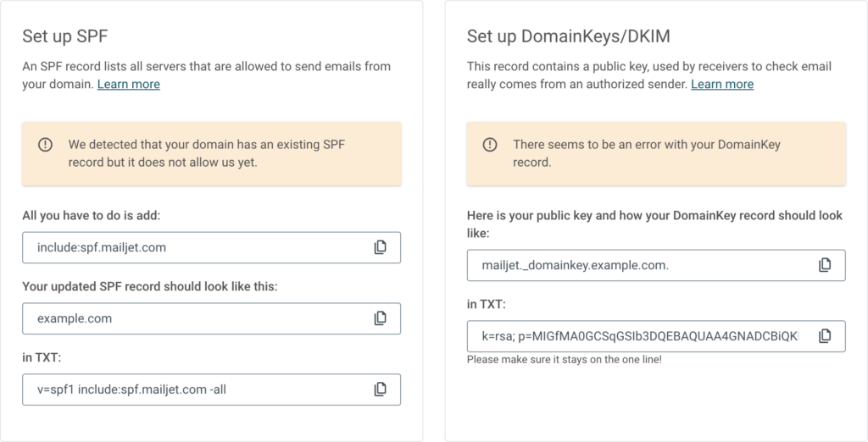Click 'All you have to do is add' label
The height and width of the screenshot is (442, 868).
coord(91,215)
